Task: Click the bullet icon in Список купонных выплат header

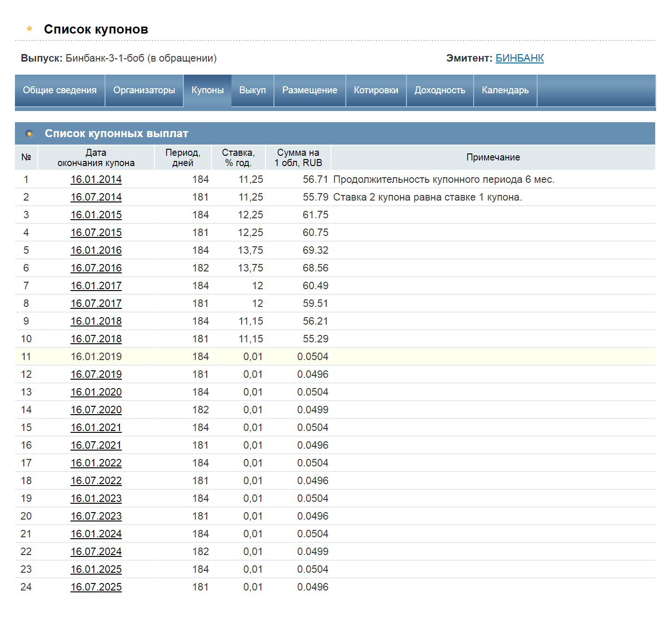Action: click(x=29, y=134)
